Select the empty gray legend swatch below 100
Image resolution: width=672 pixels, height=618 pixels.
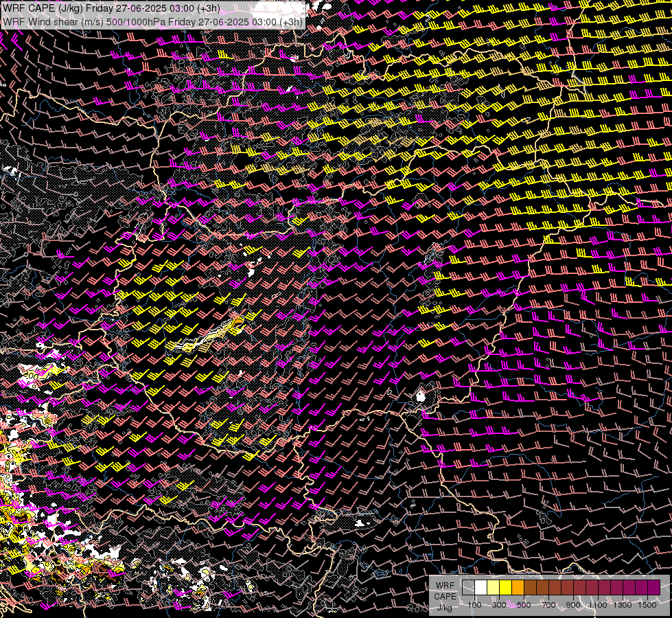(468, 587)
